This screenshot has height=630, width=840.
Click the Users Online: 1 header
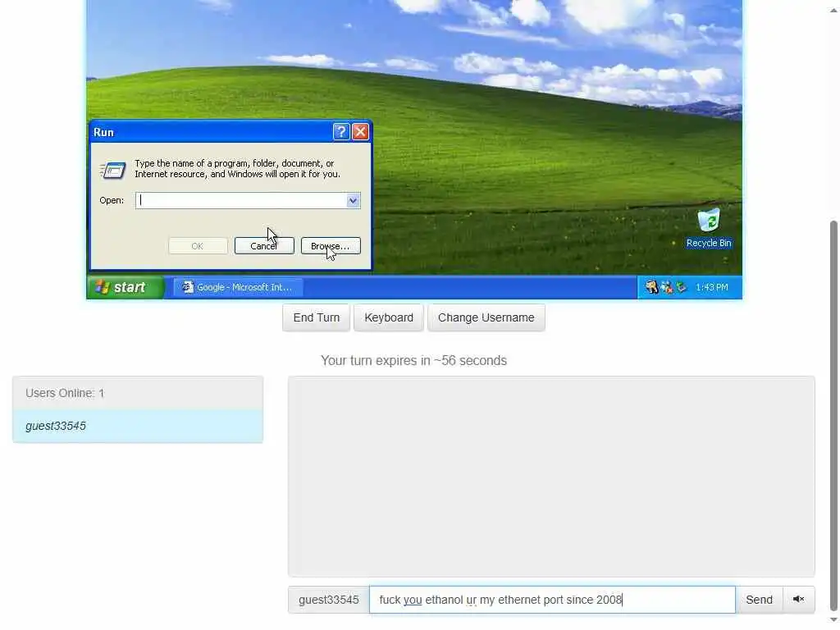pyautogui.click(x=138, y=393)
